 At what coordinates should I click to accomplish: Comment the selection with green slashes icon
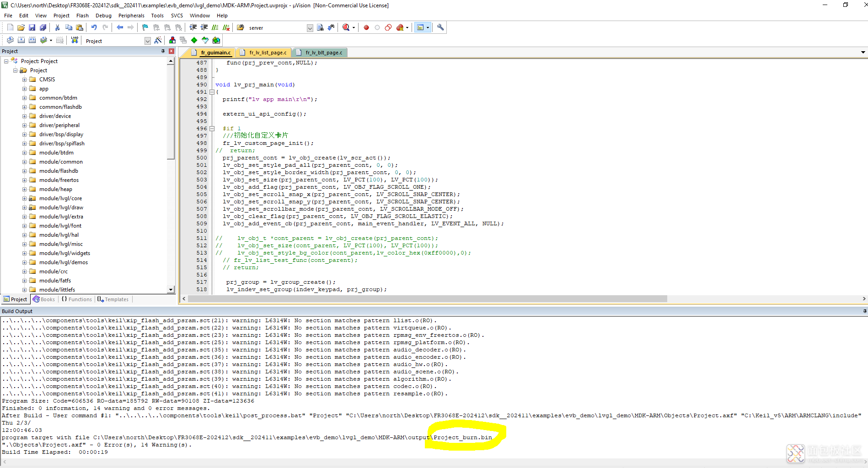215,27
